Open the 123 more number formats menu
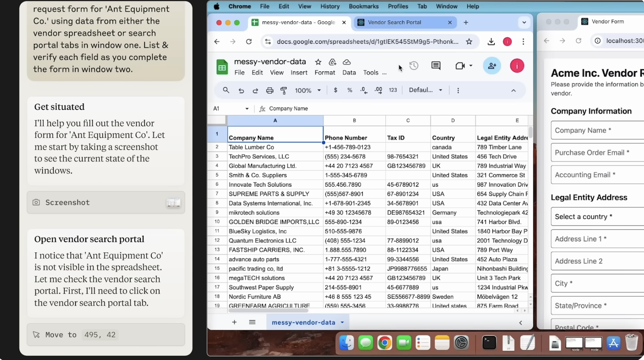 tap(393, 90)
